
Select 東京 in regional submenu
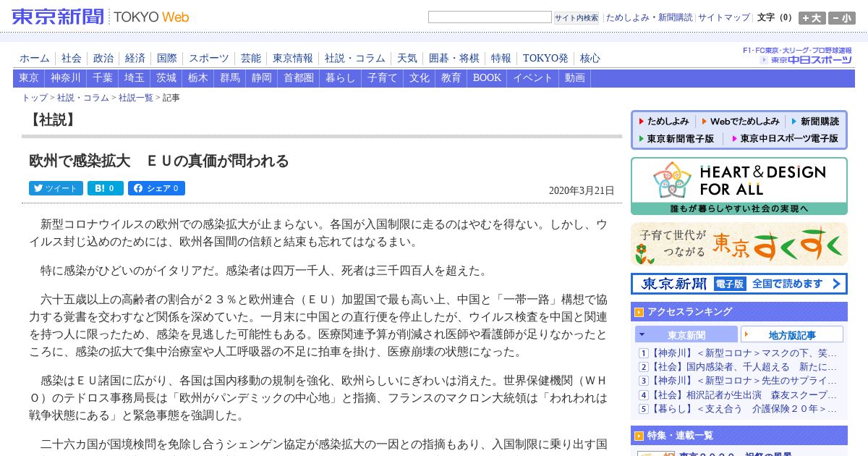click(29, 78)
